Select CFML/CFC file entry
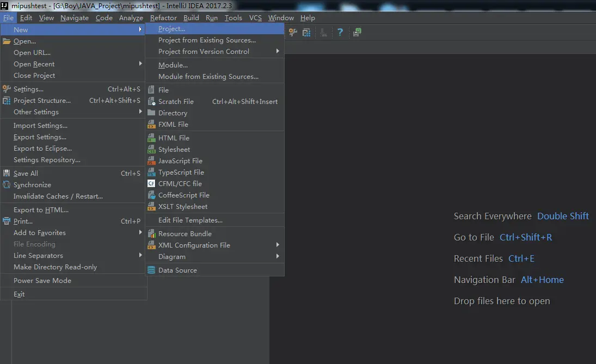 (x=215, y=183)
